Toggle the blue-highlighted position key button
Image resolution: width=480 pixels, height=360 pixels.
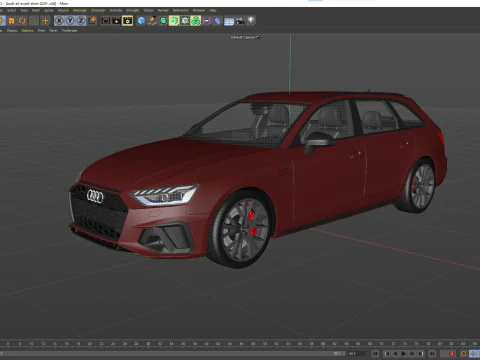pos(473,353)
